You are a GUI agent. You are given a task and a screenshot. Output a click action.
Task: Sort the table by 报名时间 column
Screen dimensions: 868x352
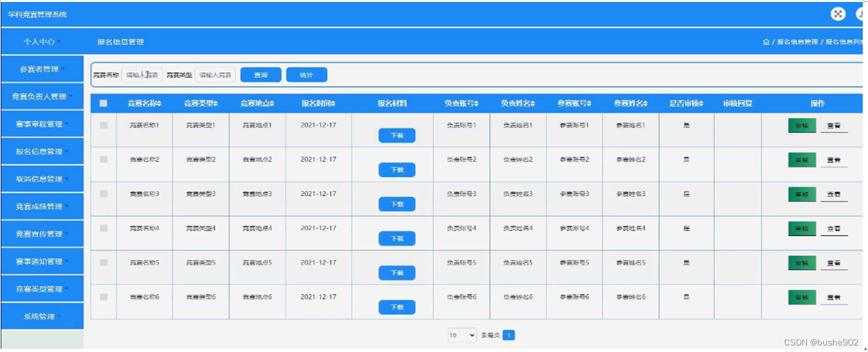319,103
